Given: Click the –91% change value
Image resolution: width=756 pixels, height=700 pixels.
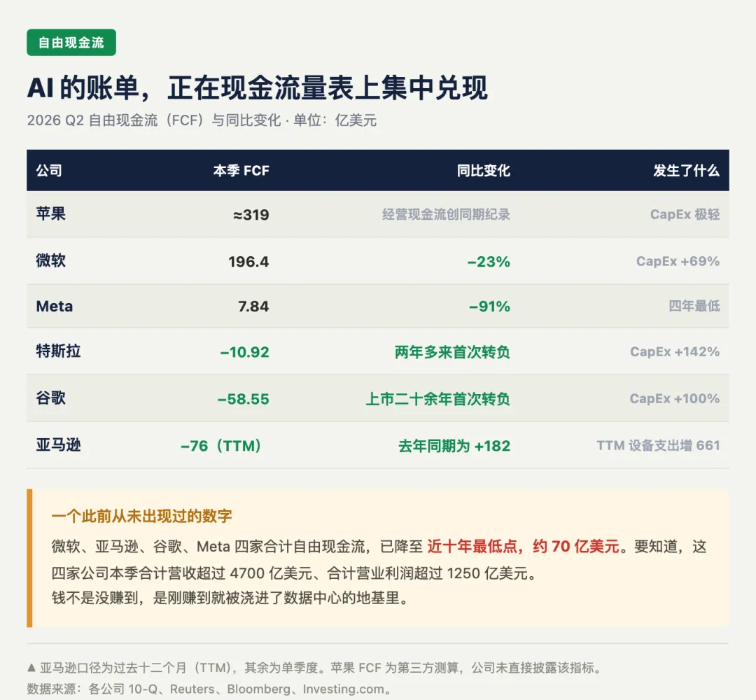Looking at the screenshot, I should tap(489, 306).
